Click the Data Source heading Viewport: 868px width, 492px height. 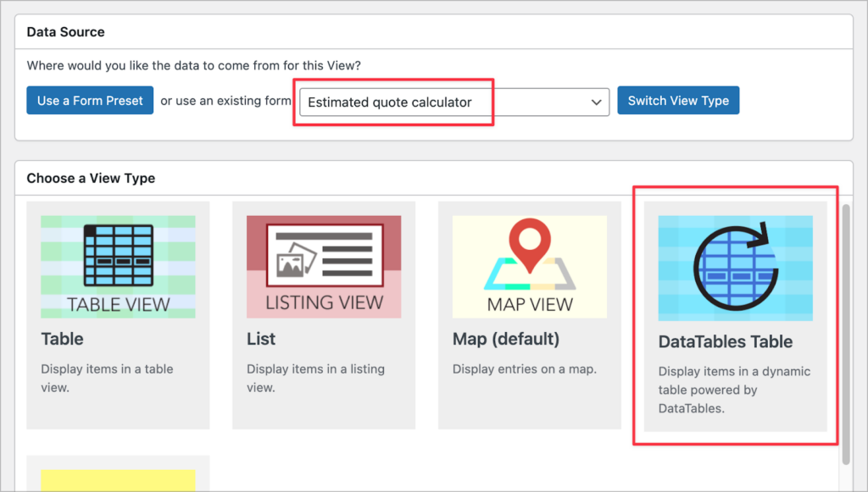click(x=65, y=31)
